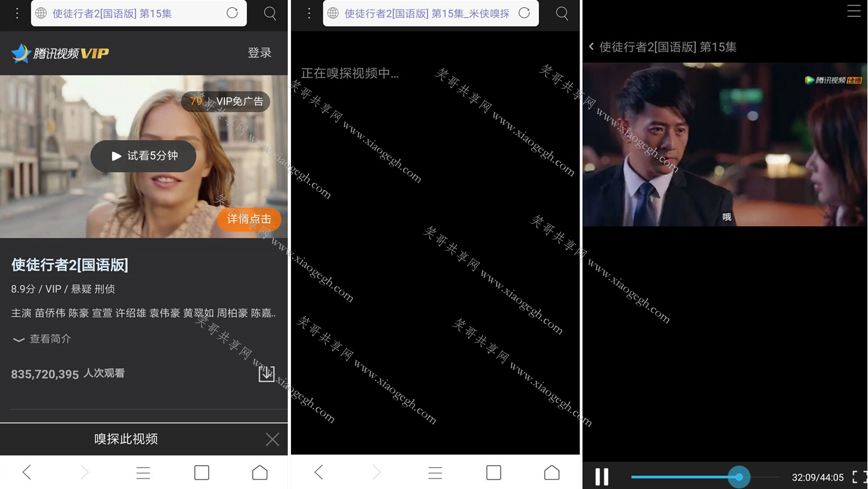Viewport: 868px width, 489px height.
Task: Click 8.9分 / VIP / 悬疑 刑侦 line
Action: 63,289
